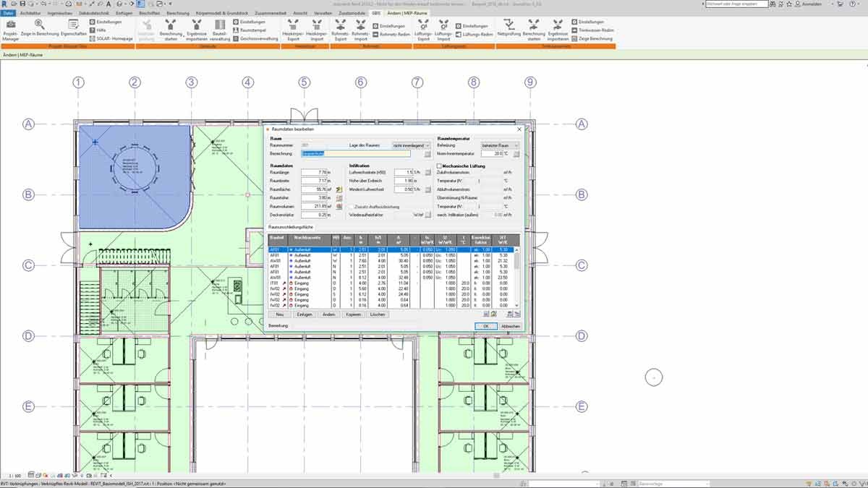Image resolution: width=868 pixels, height=488 pixels.
Task: Open the Projekt-Manager in the GBIS ribbon
Action: coord(10,30)
